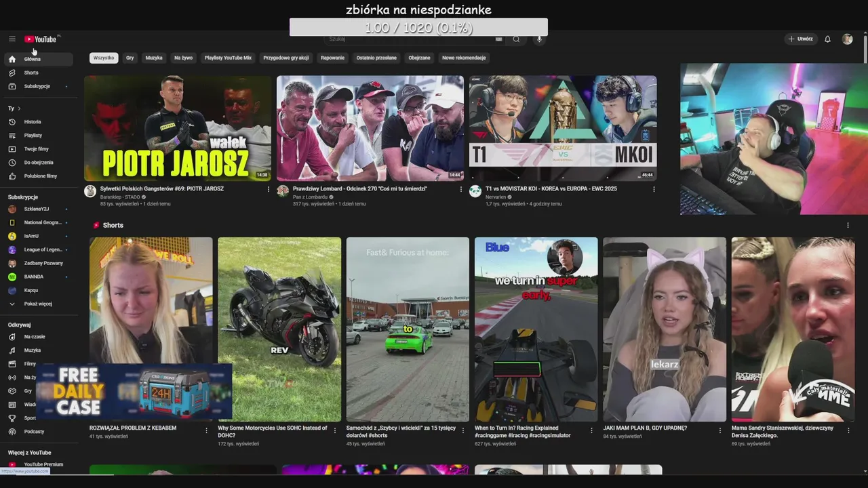Expand the Ty section chevron

[19, 108]
